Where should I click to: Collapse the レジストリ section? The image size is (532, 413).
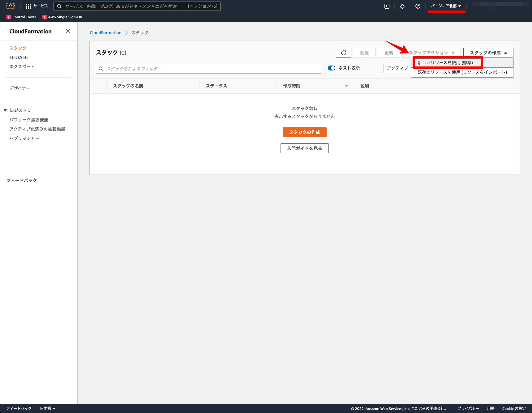(x=5, y=110)
